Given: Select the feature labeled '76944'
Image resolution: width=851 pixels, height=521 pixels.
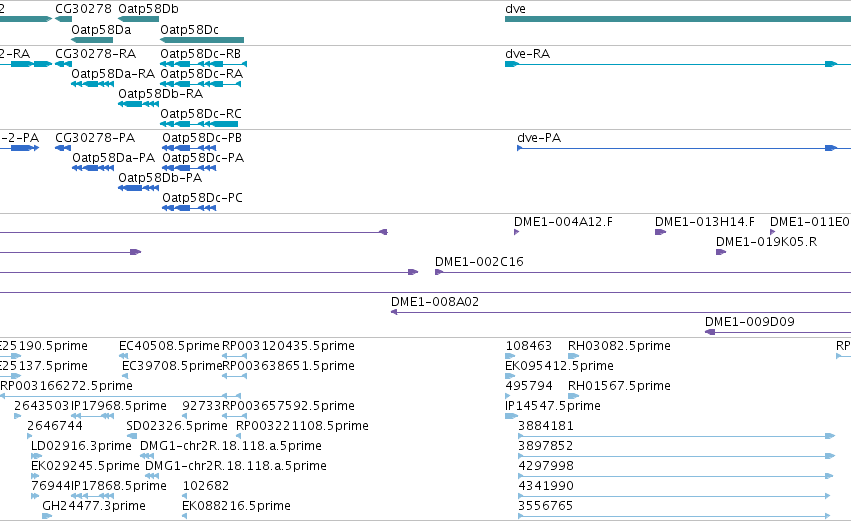Looking at the screenshot, I should (50, 487).
